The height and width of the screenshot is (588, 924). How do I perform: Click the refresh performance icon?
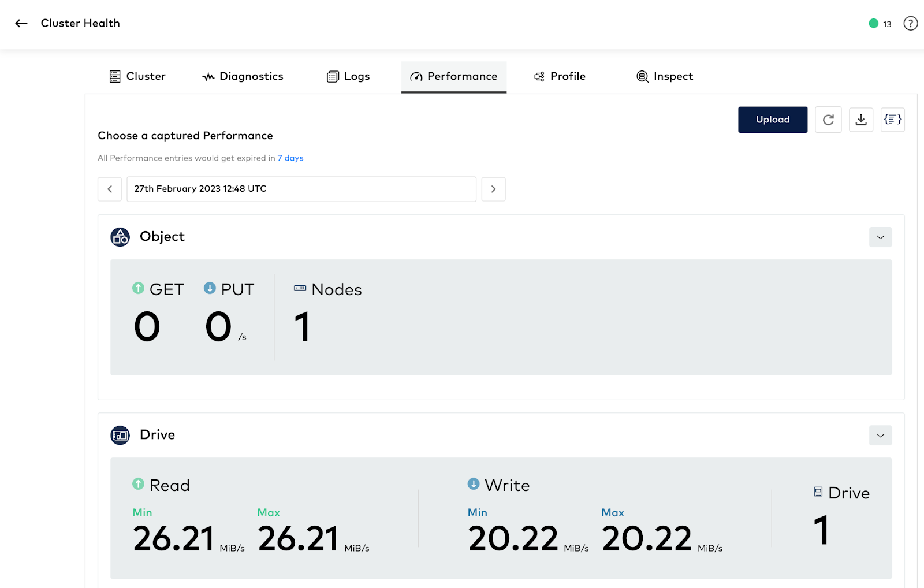click(x=828, y=120)
